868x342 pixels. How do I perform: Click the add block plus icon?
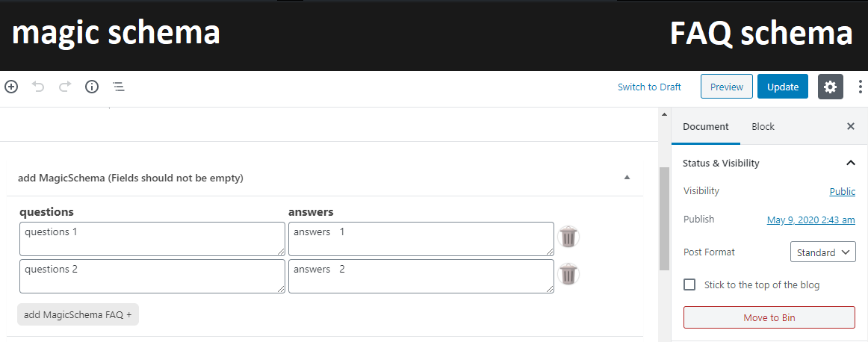tap(11, 87)
